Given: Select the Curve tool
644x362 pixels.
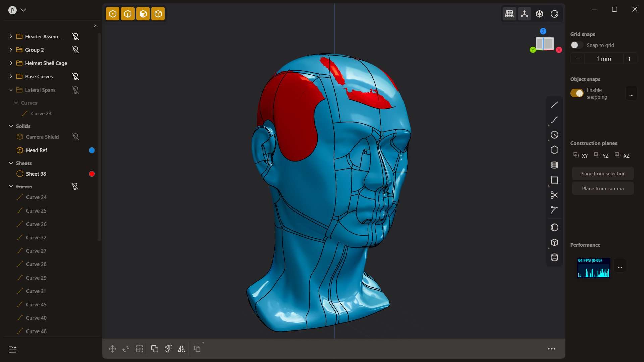Looking at the screenshot, I should tap(554, 120).
